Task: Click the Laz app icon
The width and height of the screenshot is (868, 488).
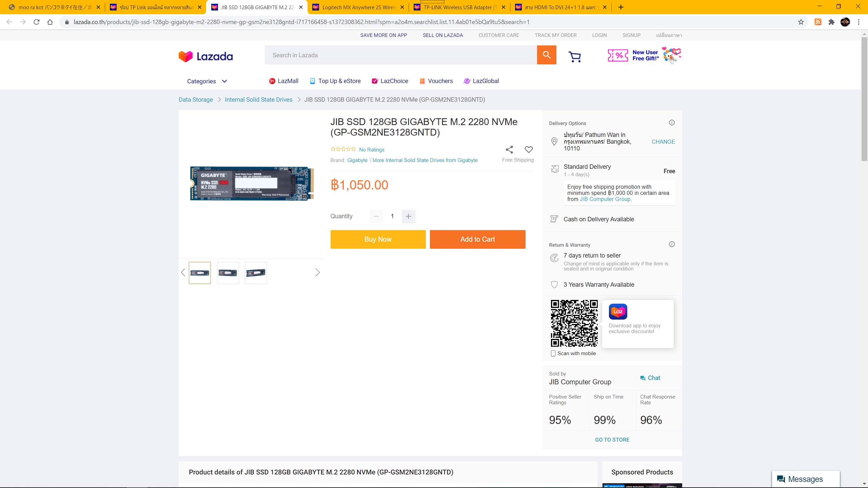Action: [x=618, y=311]
